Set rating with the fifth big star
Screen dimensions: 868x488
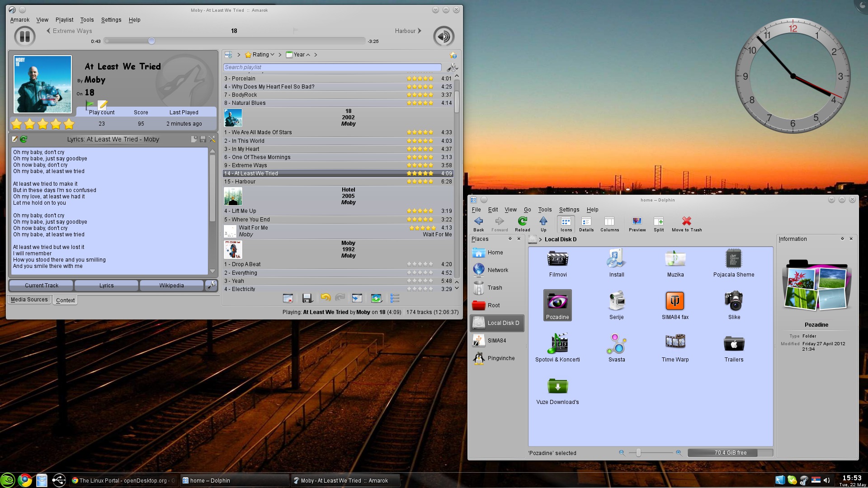coord(69,124)
